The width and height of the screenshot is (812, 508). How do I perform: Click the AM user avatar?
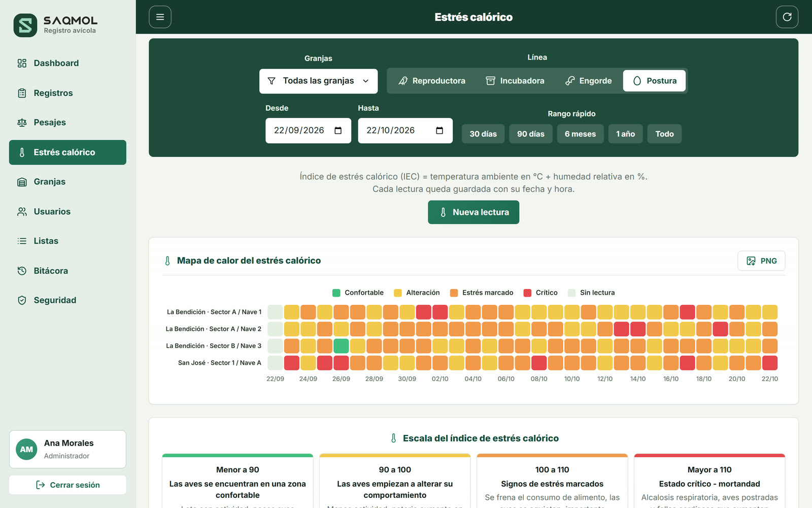(26, 450)
